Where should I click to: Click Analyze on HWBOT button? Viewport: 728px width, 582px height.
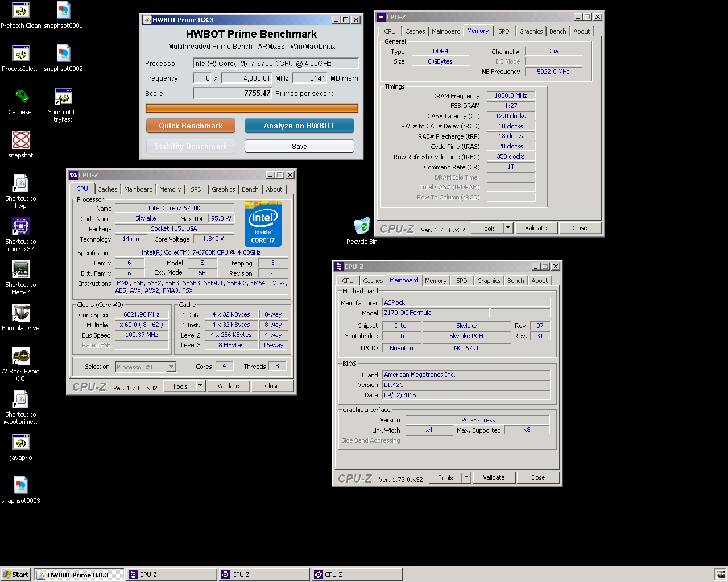pos(299,126)
